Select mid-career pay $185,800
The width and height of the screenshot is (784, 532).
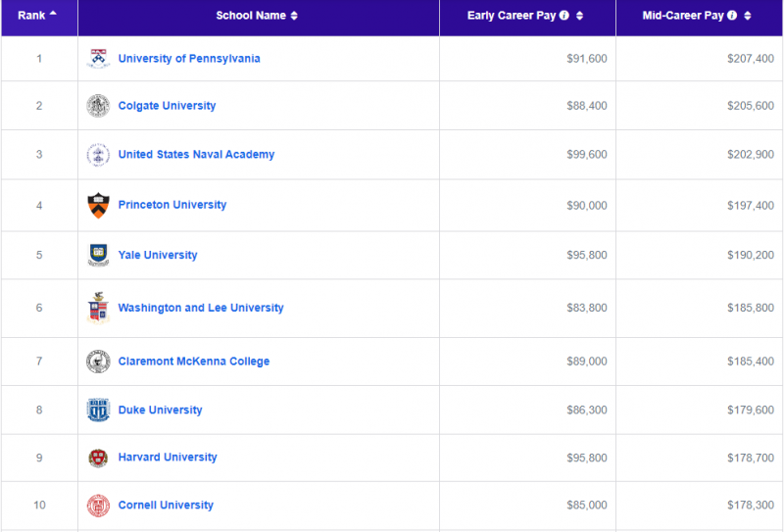pos(751,308)
